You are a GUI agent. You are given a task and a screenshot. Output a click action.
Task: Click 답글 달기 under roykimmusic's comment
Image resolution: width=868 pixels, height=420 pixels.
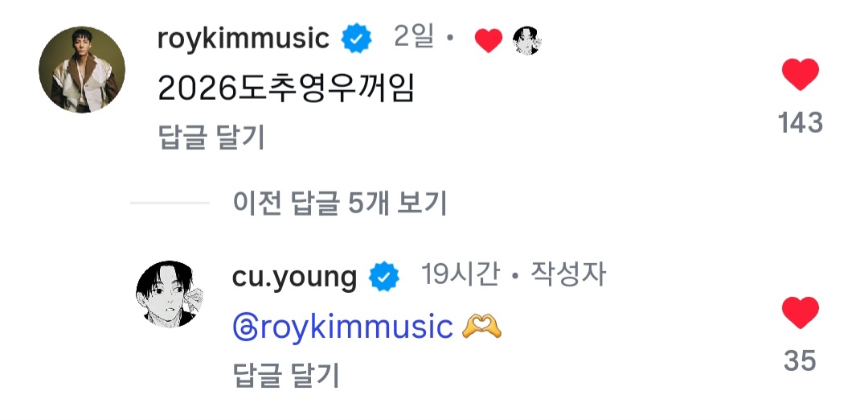coord(211,138)
